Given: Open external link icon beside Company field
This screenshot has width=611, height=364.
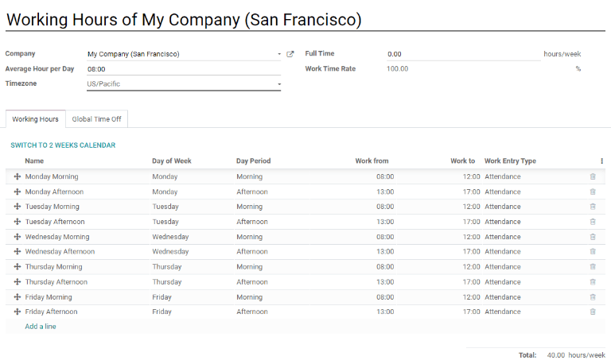Looking at the screenshot, I should coord(290,54).
